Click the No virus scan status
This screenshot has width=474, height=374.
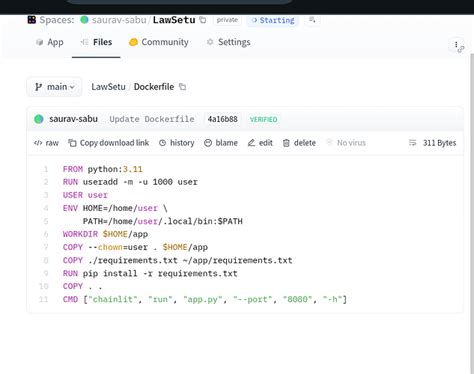point(346,143)
